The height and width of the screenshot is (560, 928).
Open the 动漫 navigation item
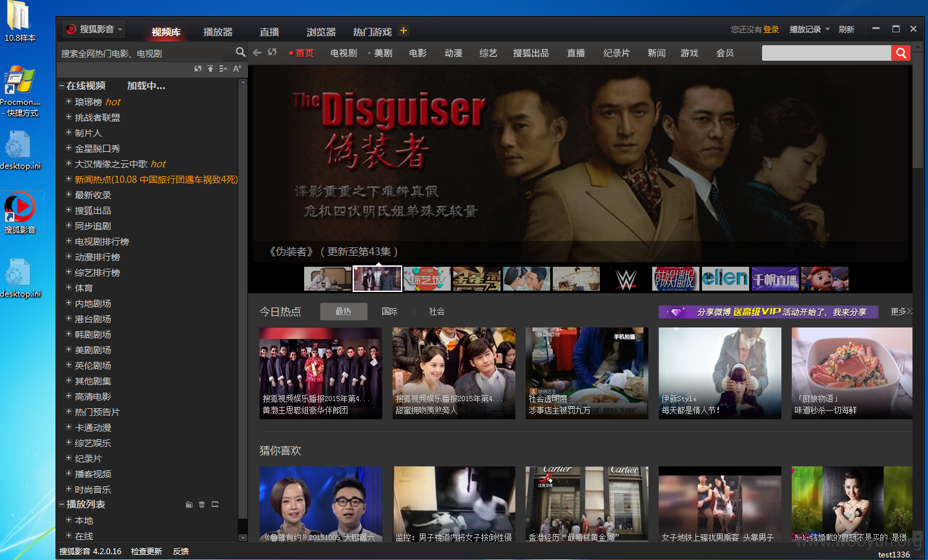click(453, 53)
